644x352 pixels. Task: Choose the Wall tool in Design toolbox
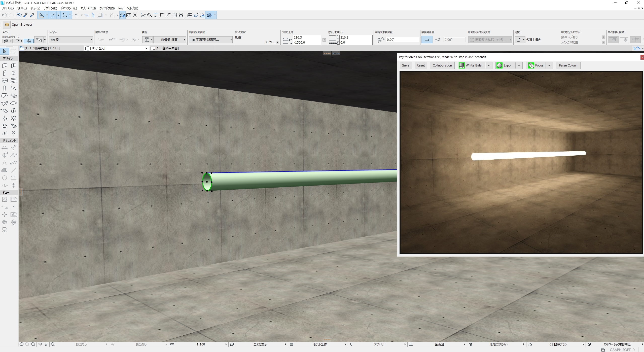pos(5,65)
